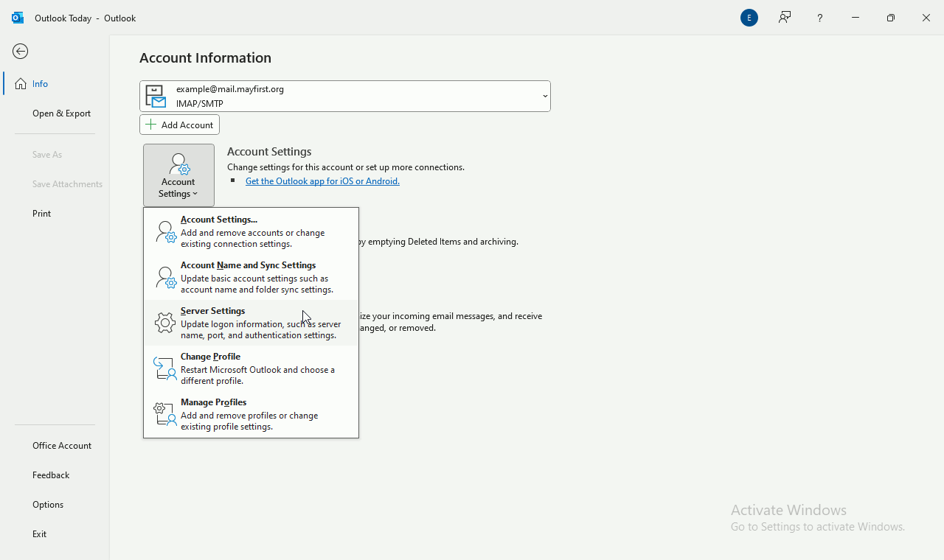Image resolution: width=944 pixels, height=560 pixels.
Task: Minimize the Outlook window
Action: coord(855,18)
